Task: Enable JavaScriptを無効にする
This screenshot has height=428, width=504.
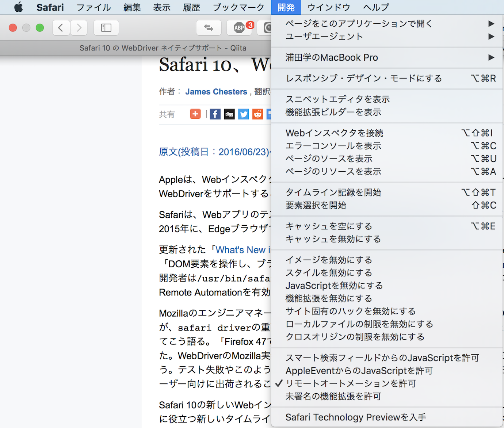Action: [x=334, y=286]
